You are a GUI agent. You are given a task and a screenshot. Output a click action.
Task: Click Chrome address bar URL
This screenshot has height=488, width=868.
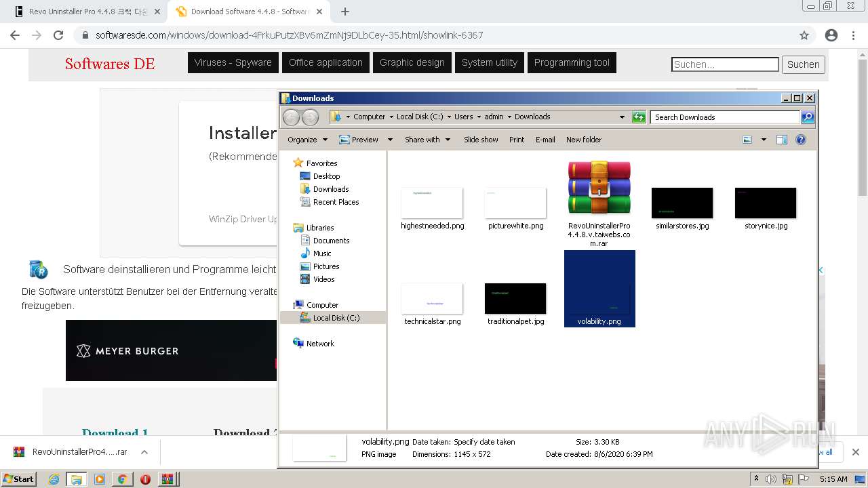point(290,35)
